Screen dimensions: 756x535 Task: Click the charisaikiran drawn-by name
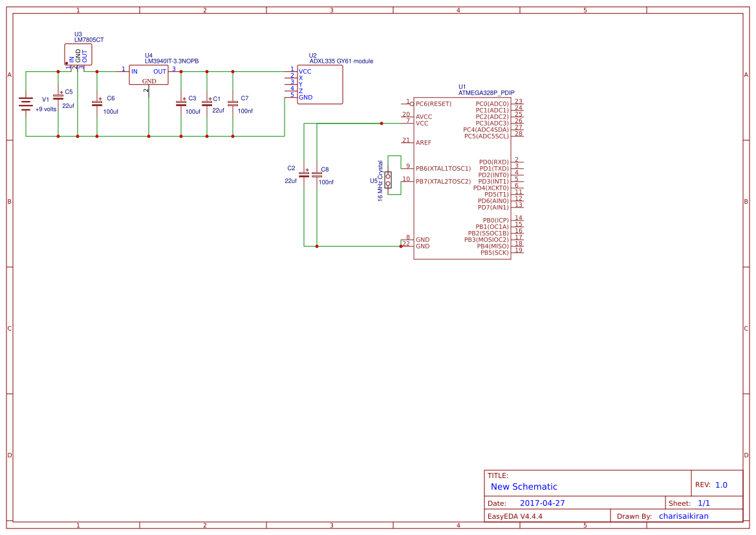683,516
